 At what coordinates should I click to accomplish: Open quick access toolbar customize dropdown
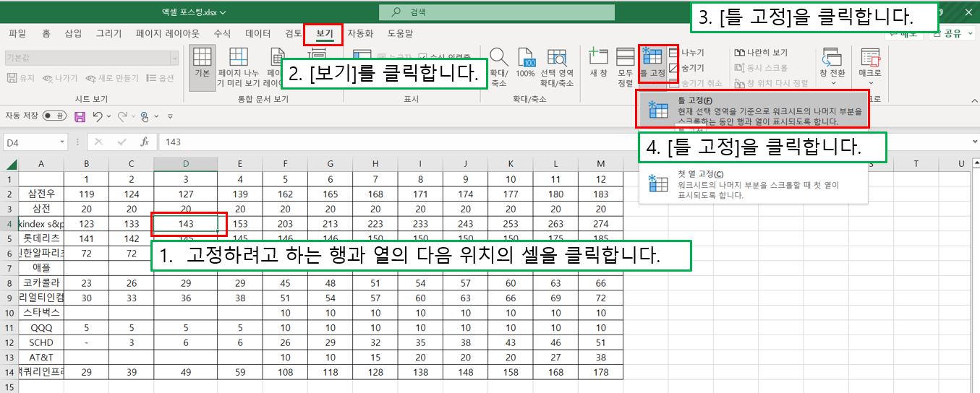(x=170, y=116)
